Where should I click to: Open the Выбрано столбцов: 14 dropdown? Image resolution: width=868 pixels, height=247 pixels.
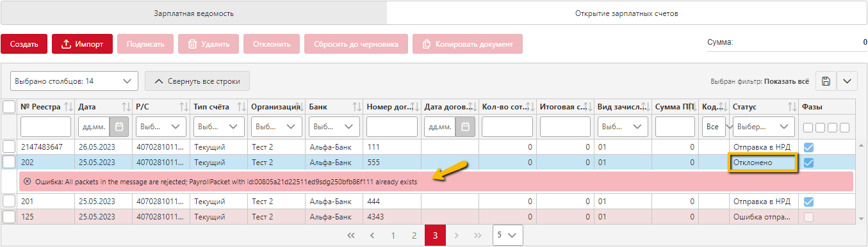(74, 81)
